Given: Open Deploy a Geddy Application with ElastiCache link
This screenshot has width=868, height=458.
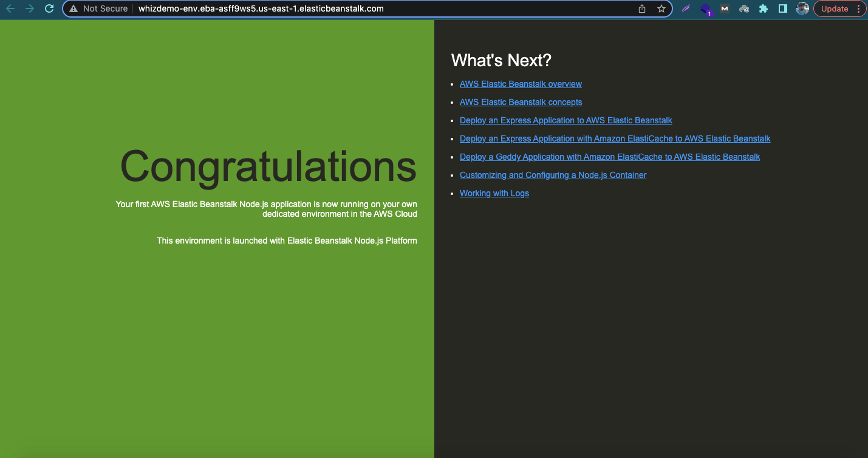Looking at the screenshot, I should point(610,157).
